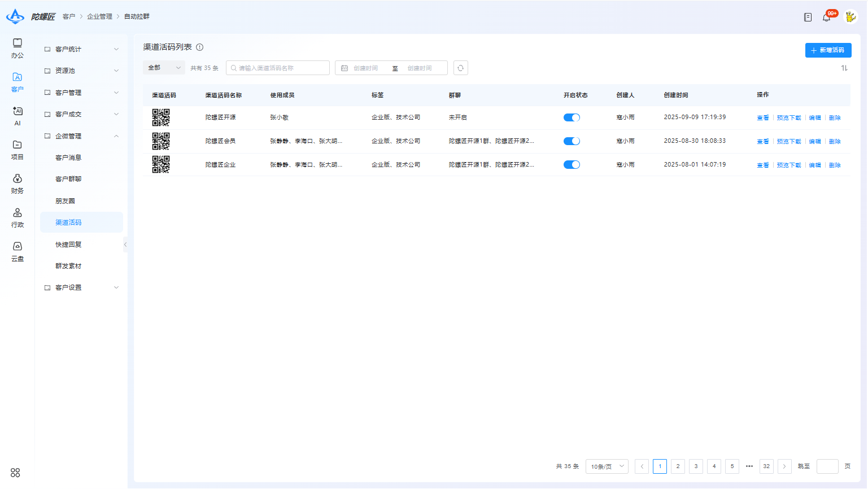This screenshot has height=489, width=868.
Task: Click the 企业管理 breadcrumb
Action: [x=99, y=16]
